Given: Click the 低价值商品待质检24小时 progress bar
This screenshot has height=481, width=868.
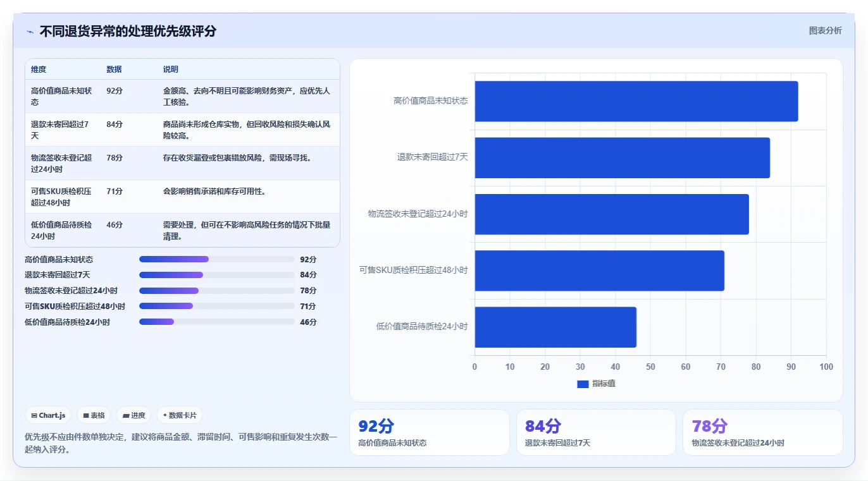Looking at the screenshot, I should tap(217, 322).
